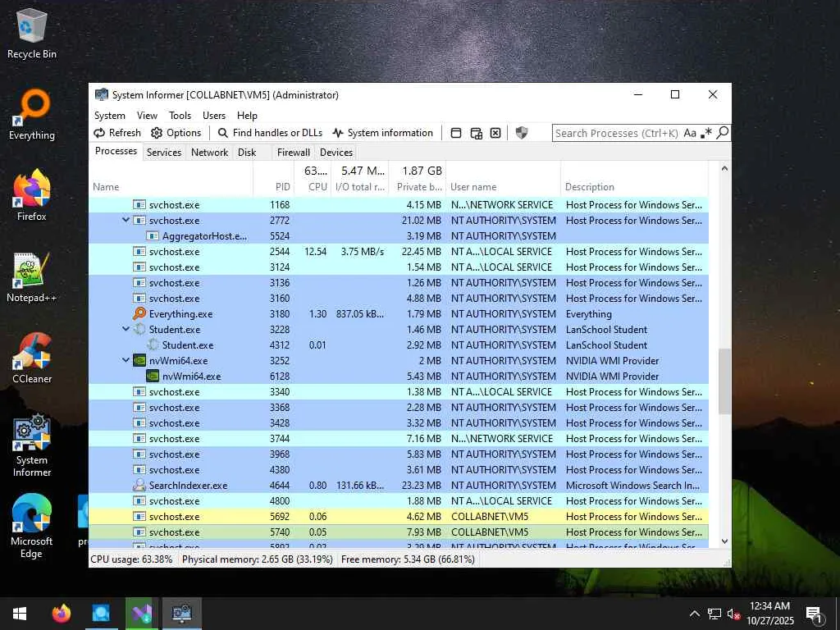Click nvWmi64.exe PID 6128 icon
Image resolution: width=840 pixels, height=630 pixels.
coord(153,376)
